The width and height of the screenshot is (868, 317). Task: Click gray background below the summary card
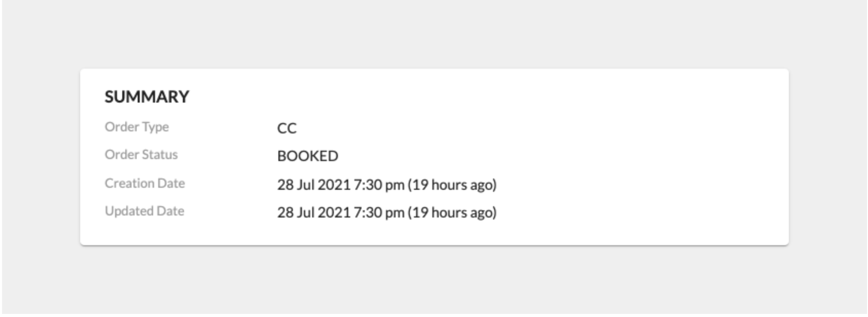tap(434, 280)
